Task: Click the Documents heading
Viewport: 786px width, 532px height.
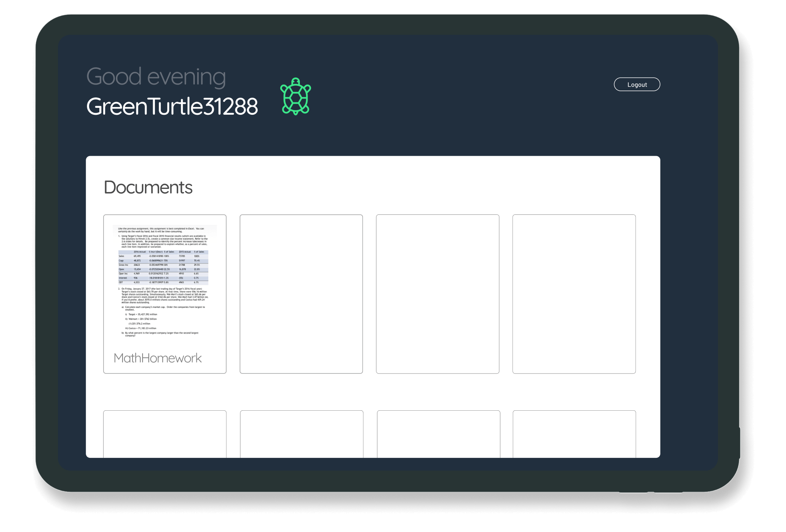Action: click(148, 188)
